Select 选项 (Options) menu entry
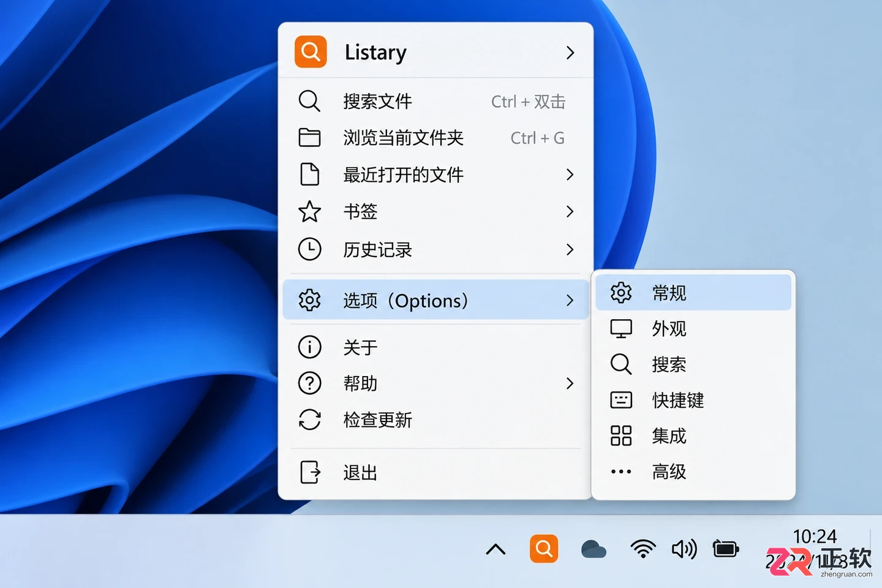The image size is (882, 588). coord(435,300)
